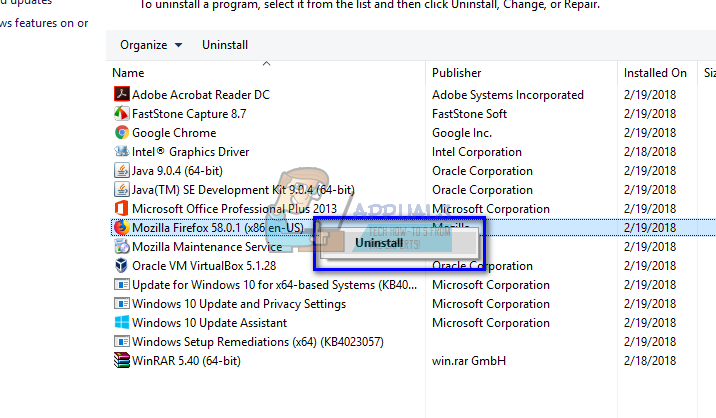This screenshot has height=418, width=716.
Task: Select Adobe Acrobat Reader DC entry
Action: [201, 95]
